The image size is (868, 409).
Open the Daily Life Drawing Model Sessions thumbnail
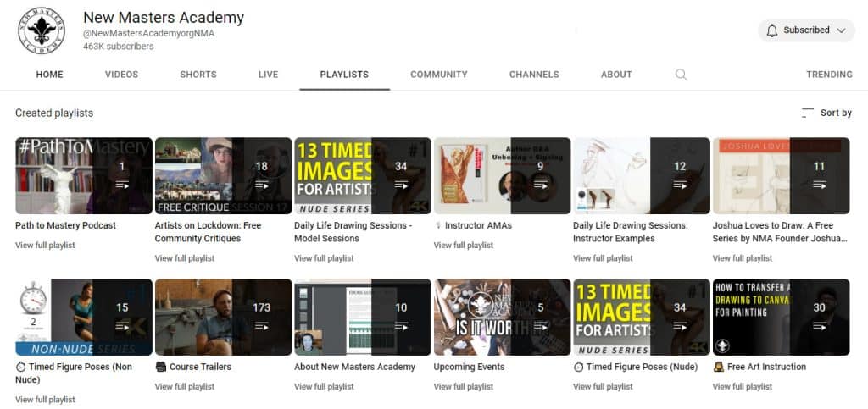tap(363, 176)
